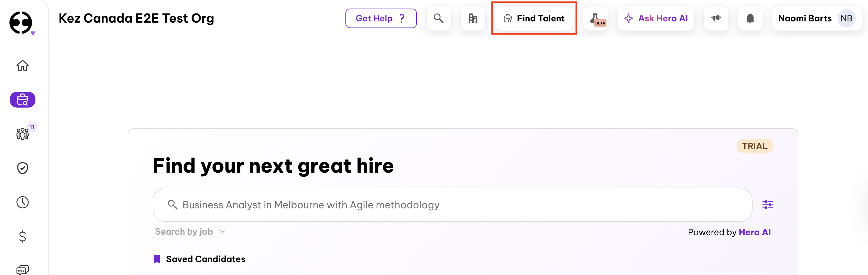
Task: Open the building organization icon
Action: (472, 18)
